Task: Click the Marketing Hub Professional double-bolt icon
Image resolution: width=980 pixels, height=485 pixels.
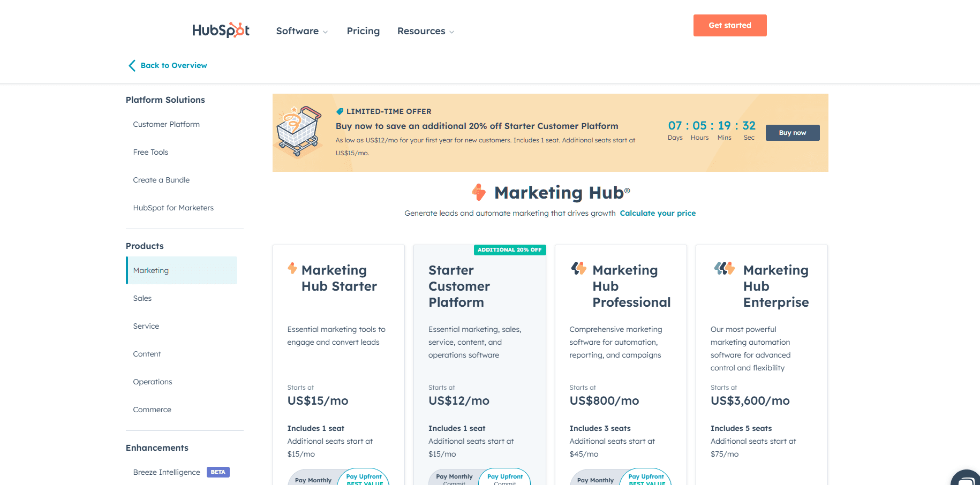Action: pos(578,268)
